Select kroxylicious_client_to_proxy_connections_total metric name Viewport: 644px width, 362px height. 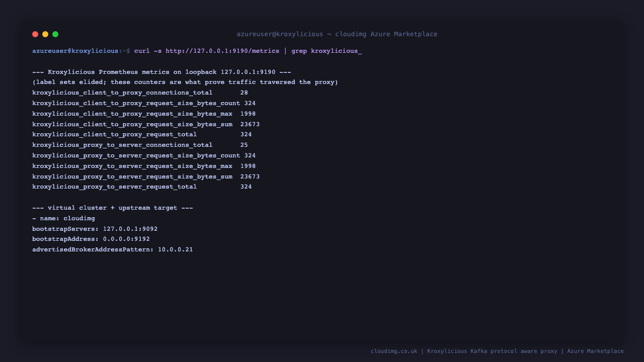(122, 93)
